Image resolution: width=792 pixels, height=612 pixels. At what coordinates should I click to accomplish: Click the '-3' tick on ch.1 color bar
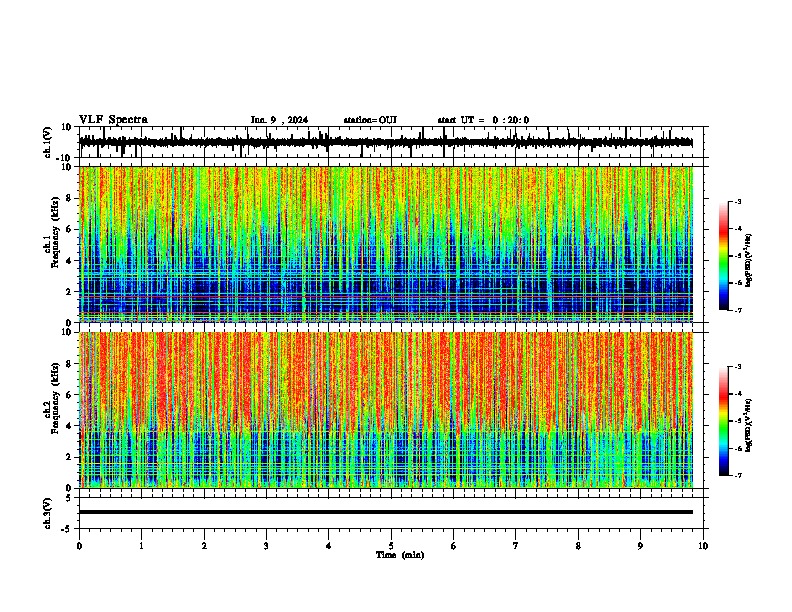[737, 201]
